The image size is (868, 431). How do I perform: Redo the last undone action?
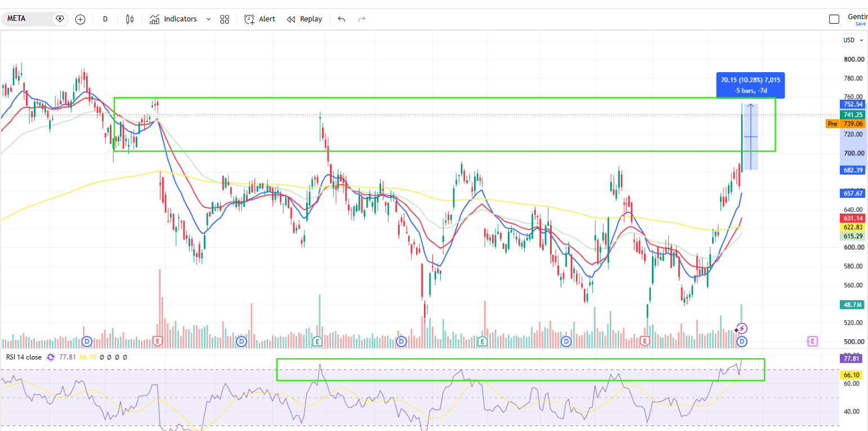tap(362, 19)
